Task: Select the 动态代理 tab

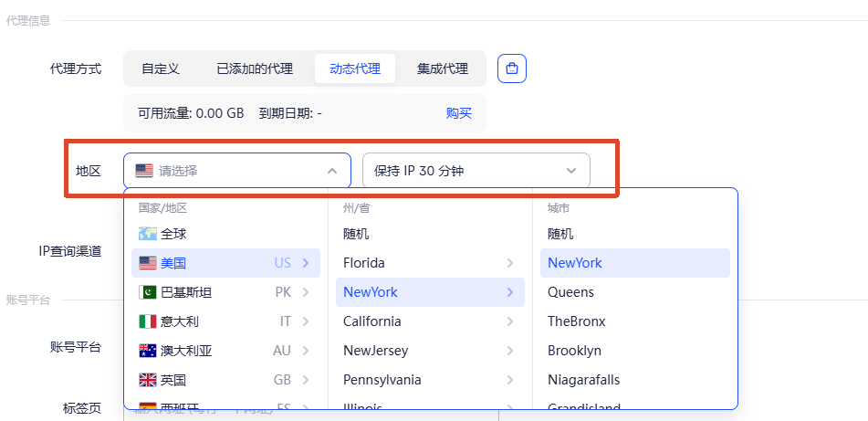Action: pos(355,68)
